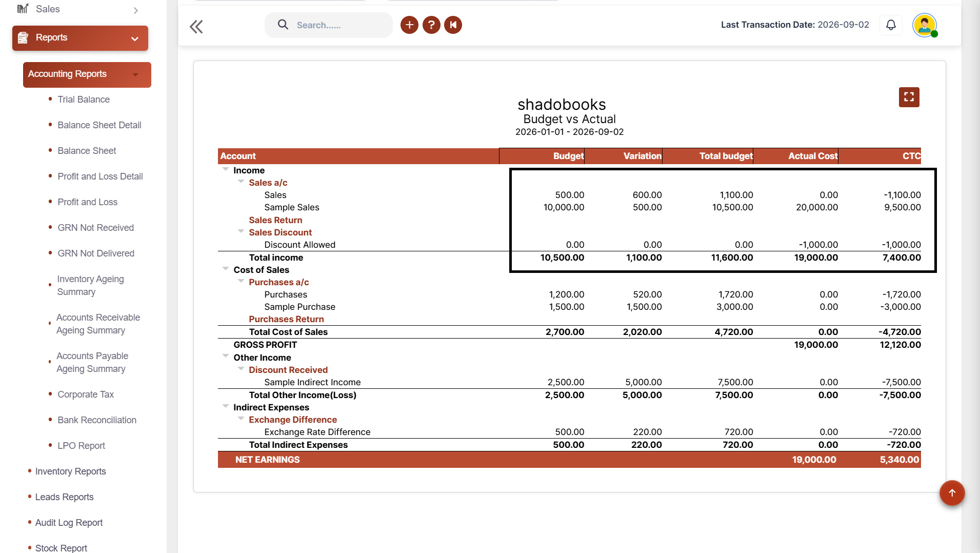Open Accounts Payable Ageing Summary
The image size is (980, 553).
92,362
